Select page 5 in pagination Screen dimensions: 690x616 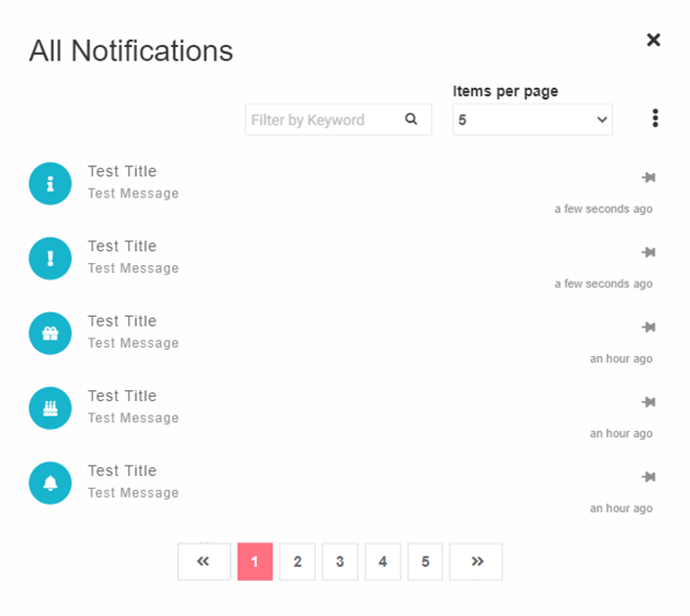point(425,562)
